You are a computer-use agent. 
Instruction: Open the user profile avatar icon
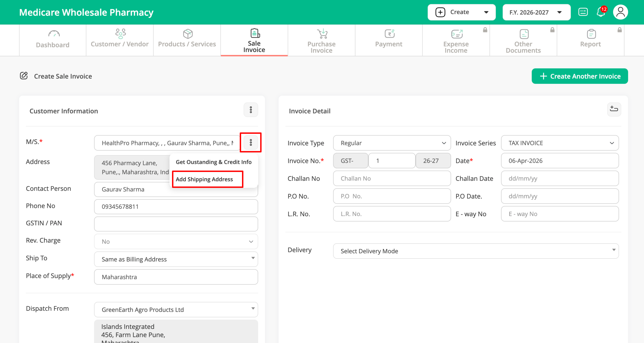click(620, 12)
